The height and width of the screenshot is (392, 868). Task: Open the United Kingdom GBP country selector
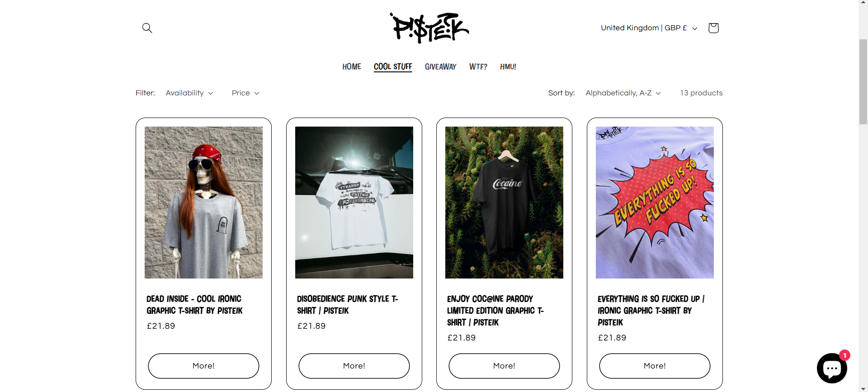click(649, 28)
